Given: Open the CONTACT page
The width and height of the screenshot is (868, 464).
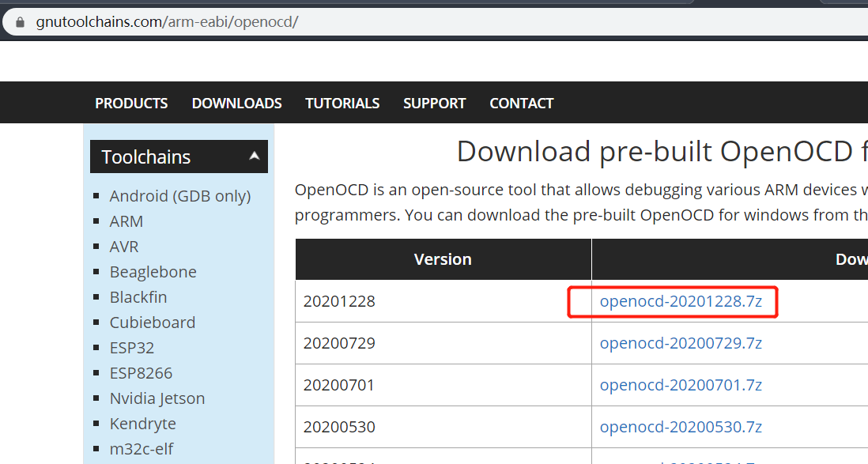Looking at the screenshot, I should coord(521,103).
